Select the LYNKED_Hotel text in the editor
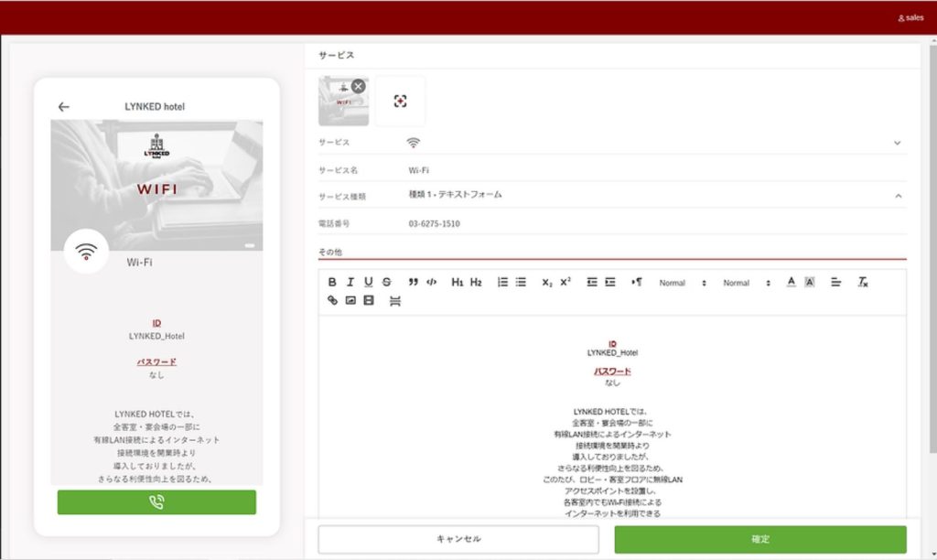Screen dimensions: 937x560 point(612,352)
